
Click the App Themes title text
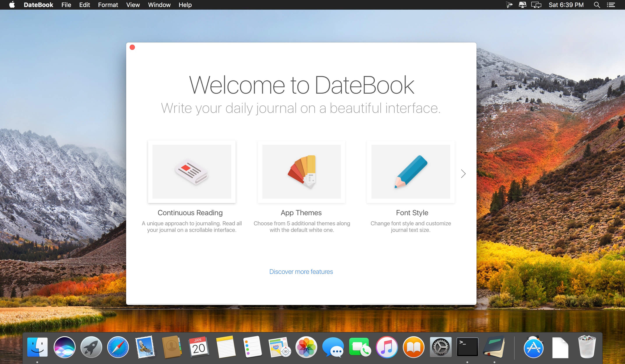click(301, 213)
